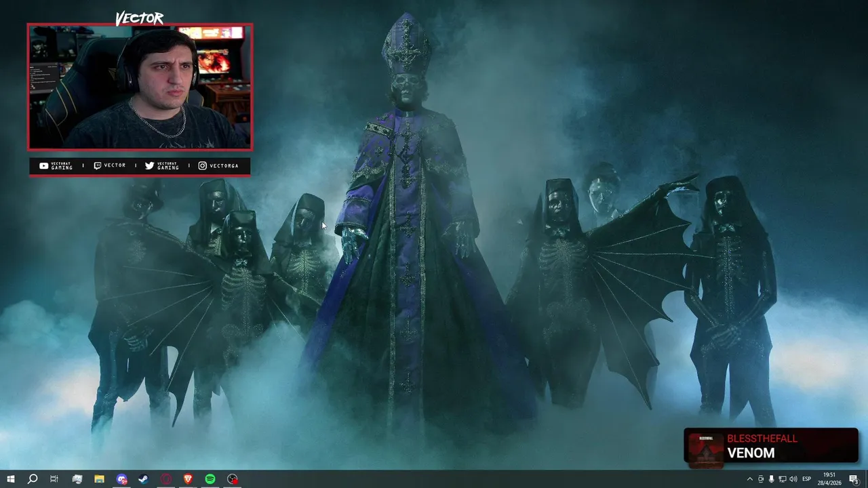The image size is (868, 488).
Task: Open the clock showing 19:51
Action: coord(829,479)
